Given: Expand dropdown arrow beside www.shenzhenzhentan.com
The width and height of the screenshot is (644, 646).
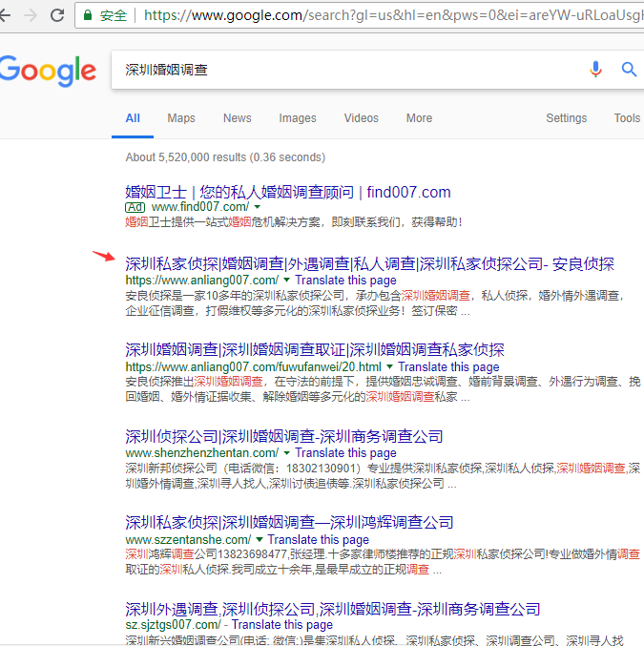Looking at the screenshot, I should (x=287, y=453).
